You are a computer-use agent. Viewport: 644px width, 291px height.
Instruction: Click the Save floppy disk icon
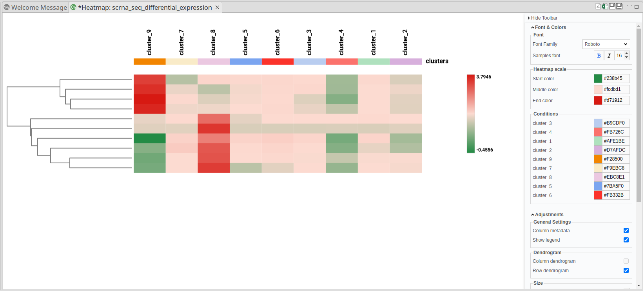pyautogui.click(x=612, y=6)
